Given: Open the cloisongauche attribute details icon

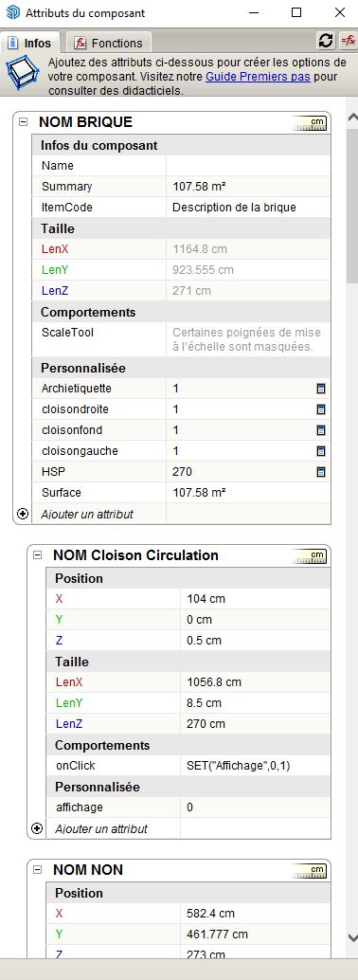Looking at the screenshot, I should point(321,450).
